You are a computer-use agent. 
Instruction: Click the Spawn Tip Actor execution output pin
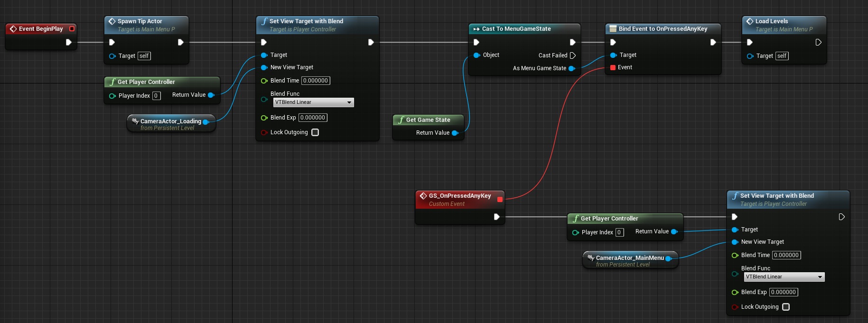180,42
